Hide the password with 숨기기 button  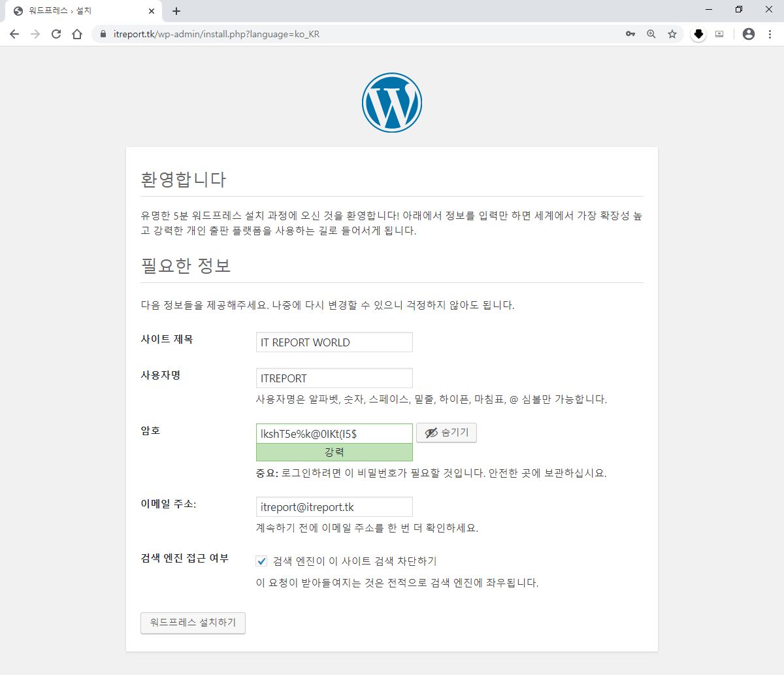(447, 433)
